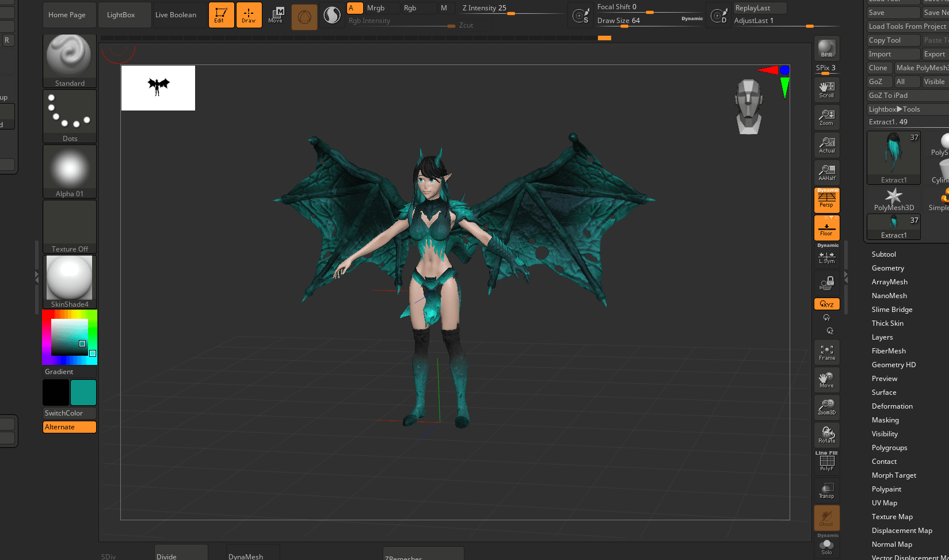Select the black secondary color swatch
Viewport: 949px width, 560px height.
tap(56, 393)
